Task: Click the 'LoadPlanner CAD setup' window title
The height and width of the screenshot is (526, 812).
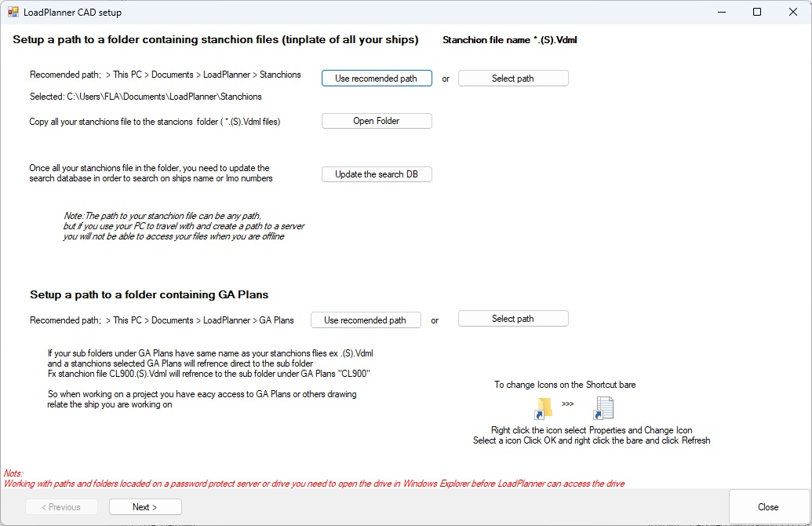Action: pos(72,13)
